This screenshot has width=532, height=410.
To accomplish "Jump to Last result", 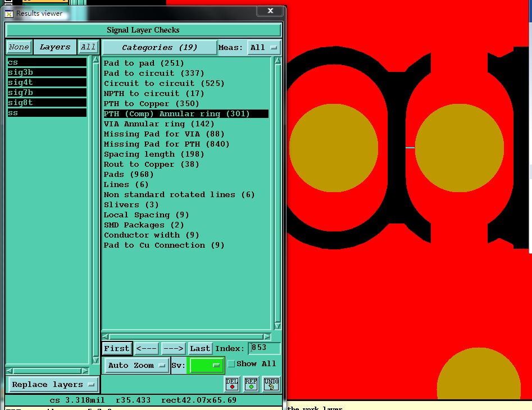I will pyautogui.click(x=200, y=348).
